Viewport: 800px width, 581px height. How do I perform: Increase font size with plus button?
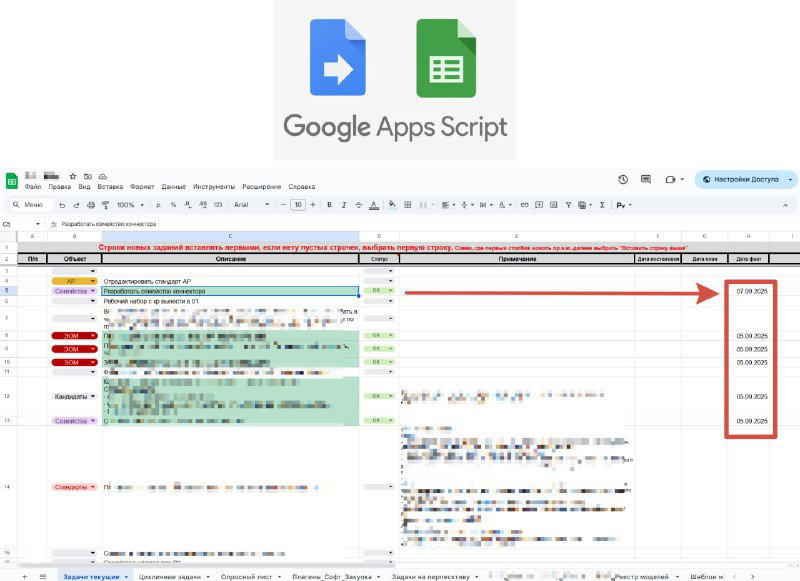tap(313, 205)
